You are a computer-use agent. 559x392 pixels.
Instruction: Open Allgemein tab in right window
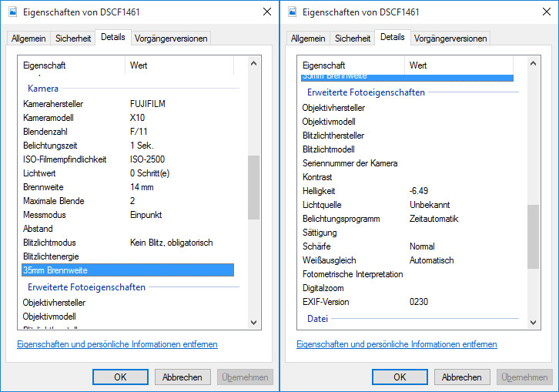click(x=308, y=39)
